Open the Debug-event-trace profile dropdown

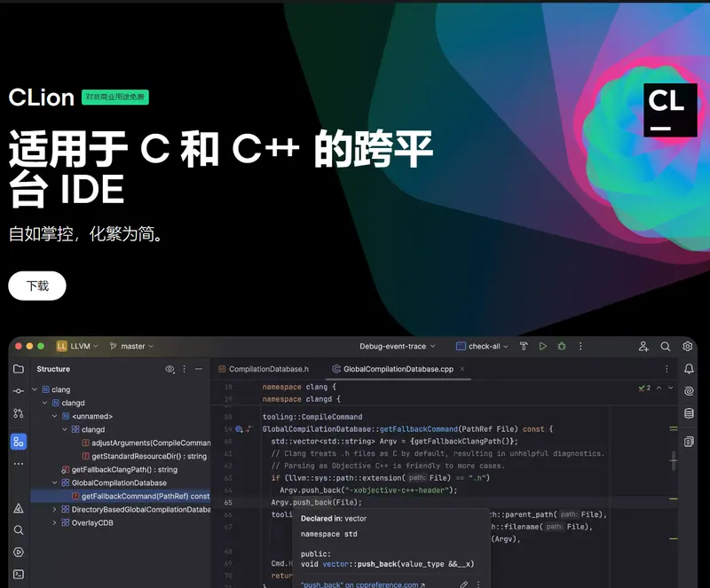point(398,346)
